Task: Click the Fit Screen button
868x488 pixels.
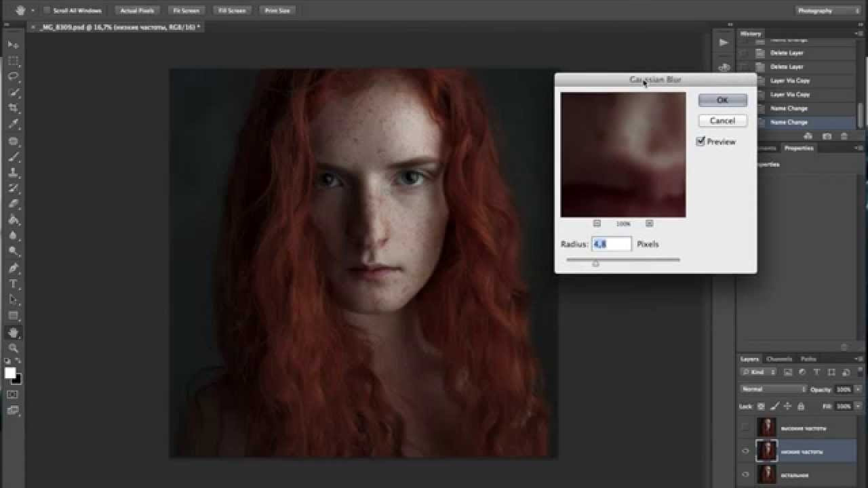Action: coord(186,10)
